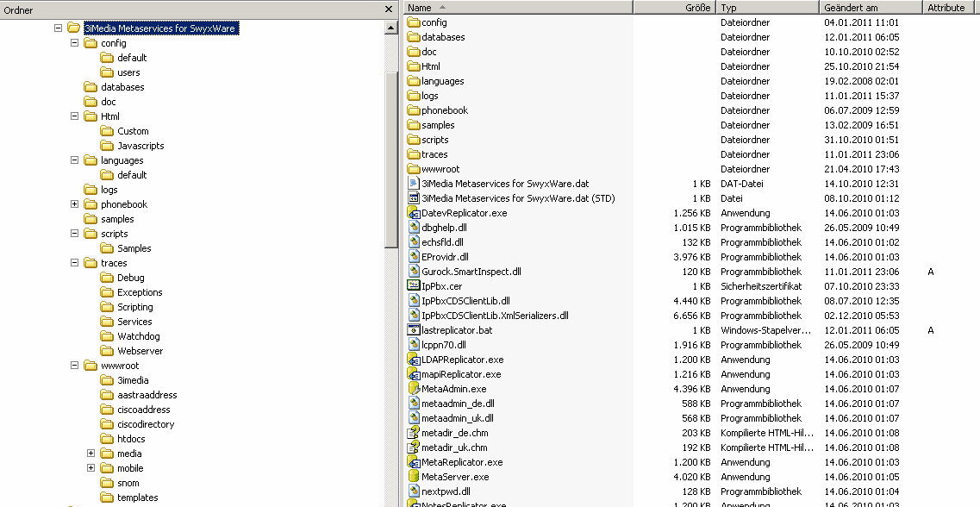Click the databases folder icon in the file list

413,37
